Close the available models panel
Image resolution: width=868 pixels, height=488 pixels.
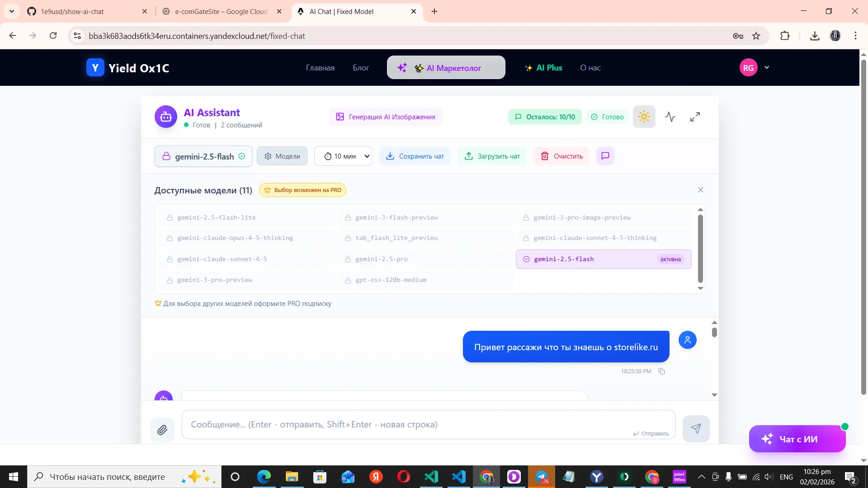pyautogui.click(x=700, y=190)
